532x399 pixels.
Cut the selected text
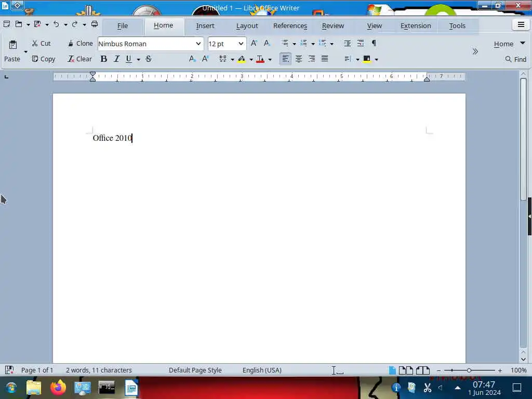[x=41, y=44]
